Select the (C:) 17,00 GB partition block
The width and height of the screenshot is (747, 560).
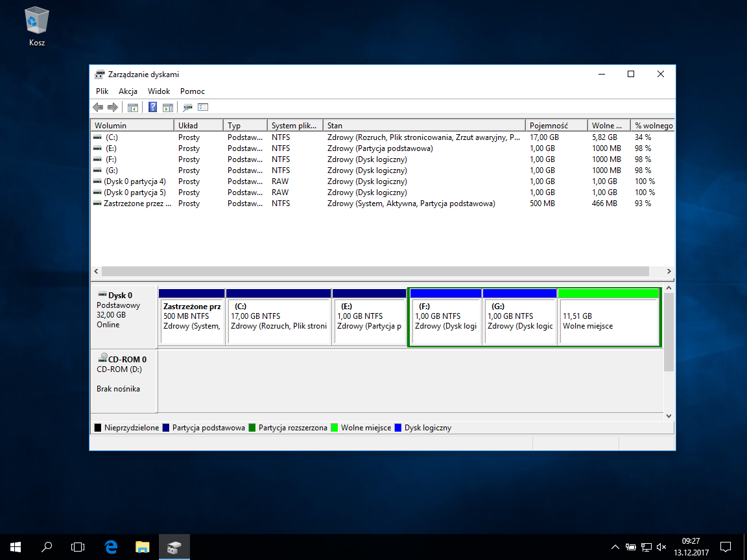[x=279, y=317]
